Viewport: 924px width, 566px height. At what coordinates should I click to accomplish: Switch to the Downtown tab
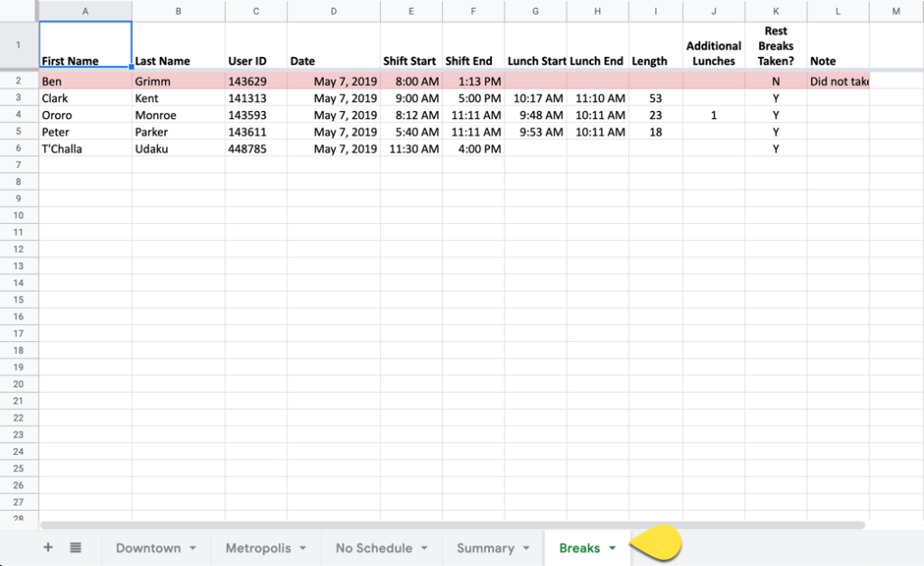click(x=149, y=548)
